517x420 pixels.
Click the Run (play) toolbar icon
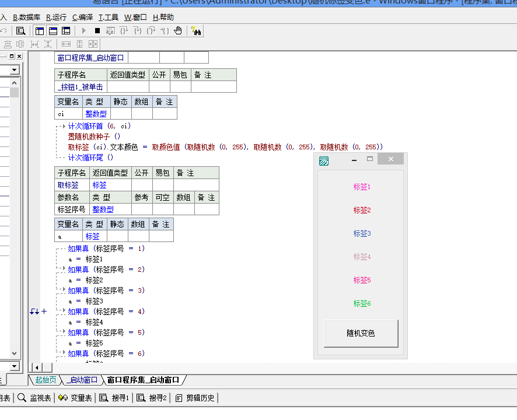pyautogui.click(x=84, y=31)
